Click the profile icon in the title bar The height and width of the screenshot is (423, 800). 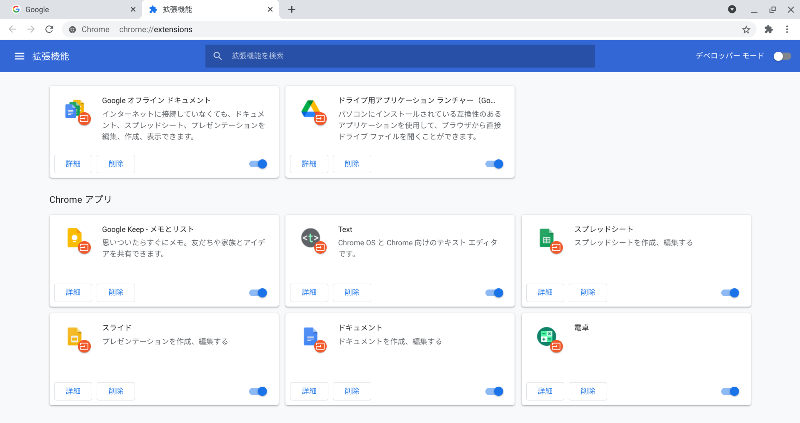[x=732, y=9]
